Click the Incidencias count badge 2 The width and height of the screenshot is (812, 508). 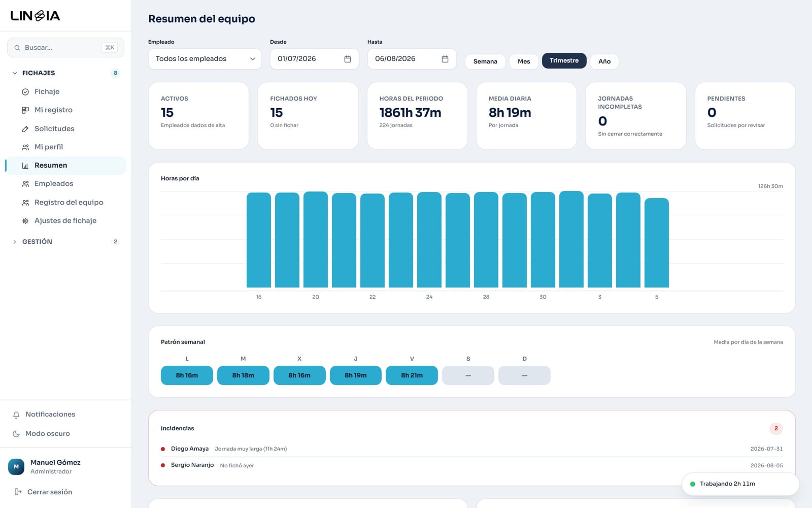pos(776,429)
